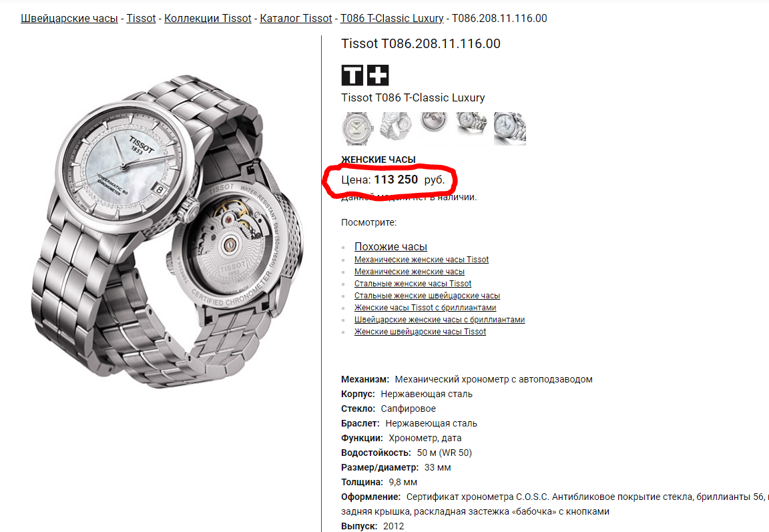This screenshot has width=769, height=532.
Task: Open the Коллекции Tissot breadcrumb
Action: point(208,19)
